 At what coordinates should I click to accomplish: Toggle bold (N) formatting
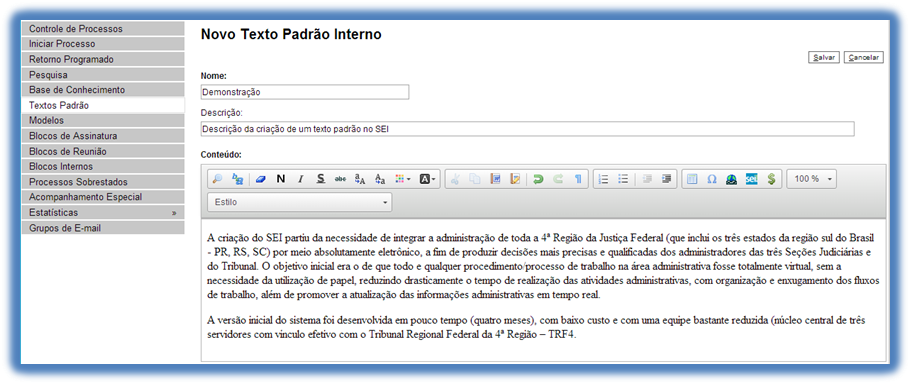click(x=280, y=179)
